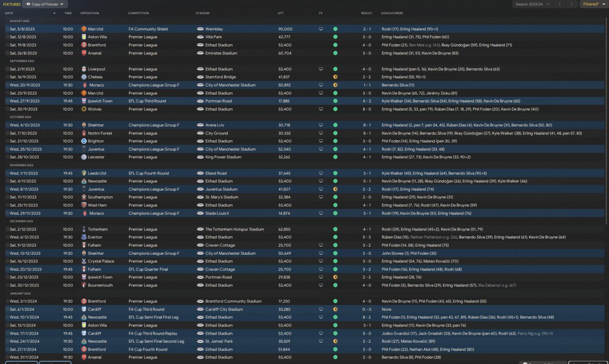
Task: Go to the previous season with the left arrow
Action: pyautogui.click(x=559, y=4)
